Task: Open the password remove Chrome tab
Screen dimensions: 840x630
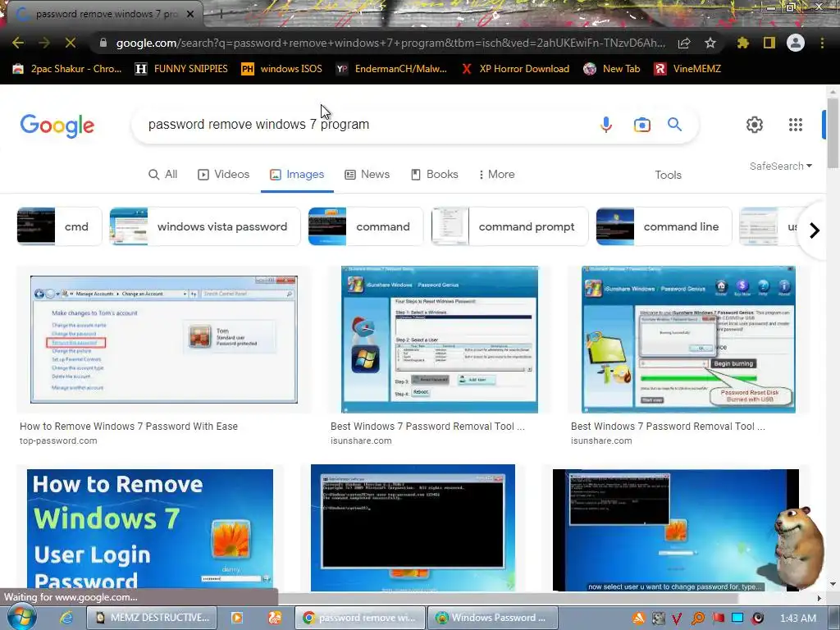Action: [105, 15]
